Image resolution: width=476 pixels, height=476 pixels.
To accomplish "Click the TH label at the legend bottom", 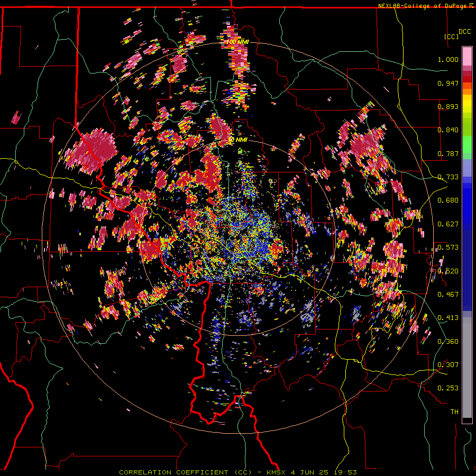I will pos(454,412).
